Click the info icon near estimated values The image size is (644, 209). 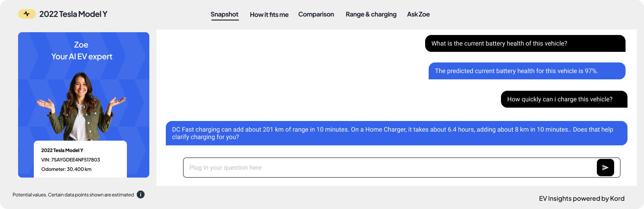(141, 194)
